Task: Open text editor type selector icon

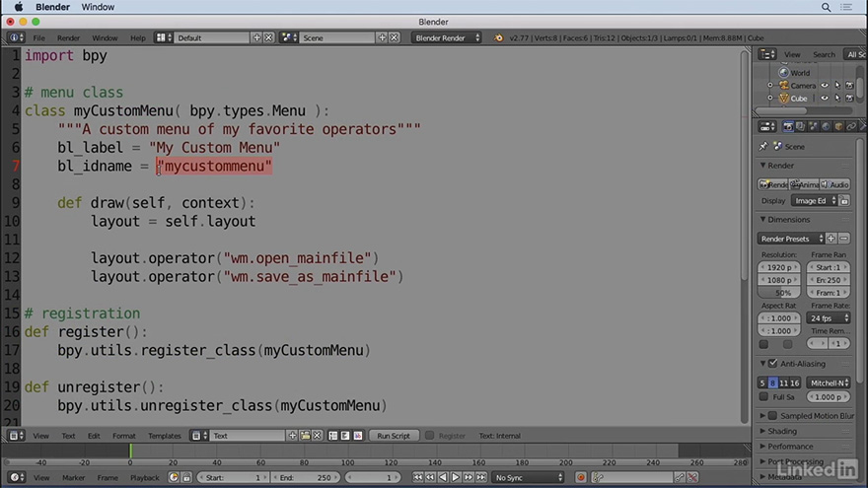Action: point(16,436)
